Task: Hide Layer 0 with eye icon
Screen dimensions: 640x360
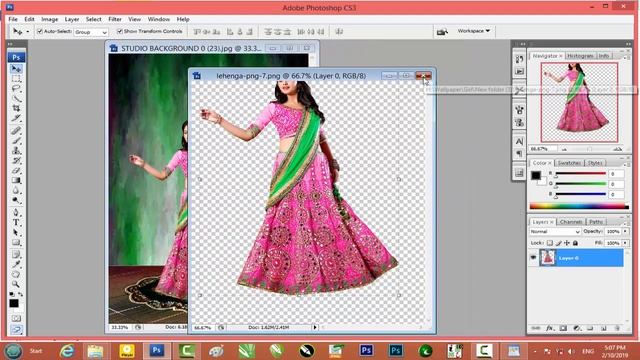Action: tap(533, 258)
